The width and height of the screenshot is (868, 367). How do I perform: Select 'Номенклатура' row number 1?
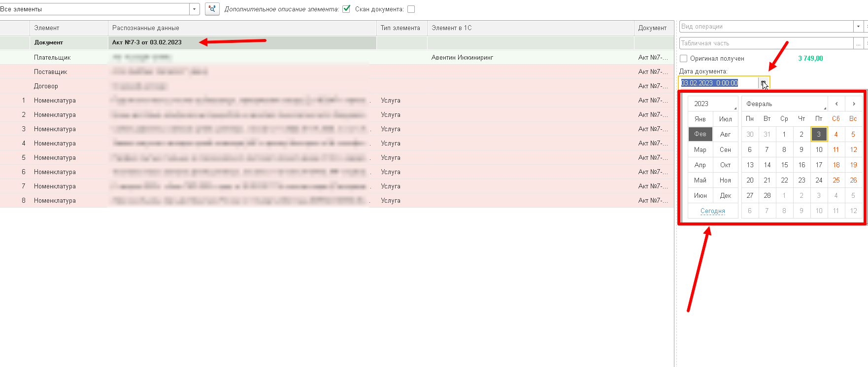[337, 100]
